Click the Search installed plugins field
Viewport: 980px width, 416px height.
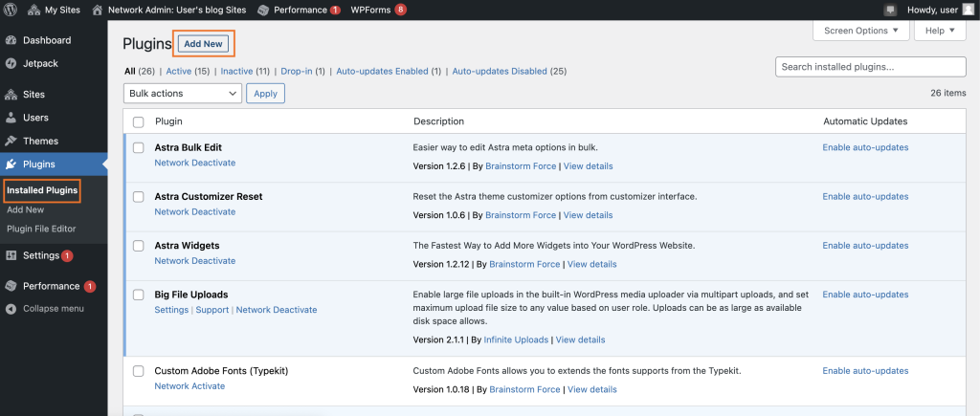(x=871, y=67)
